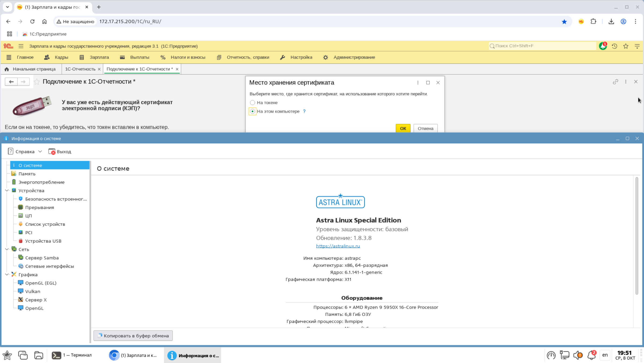Select the На токене radio option

252,103
